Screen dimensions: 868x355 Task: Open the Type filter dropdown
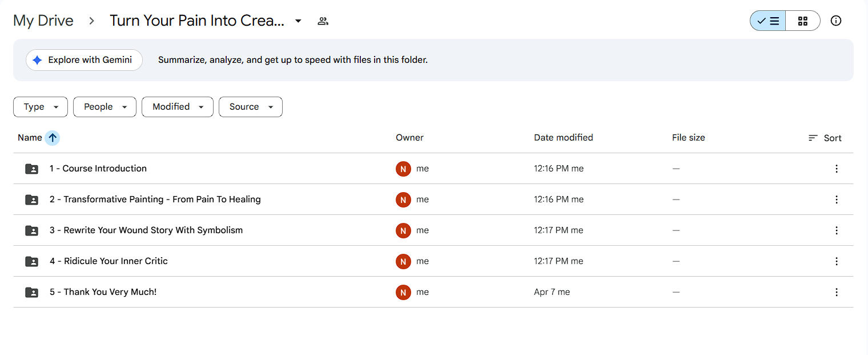point(41,107)
